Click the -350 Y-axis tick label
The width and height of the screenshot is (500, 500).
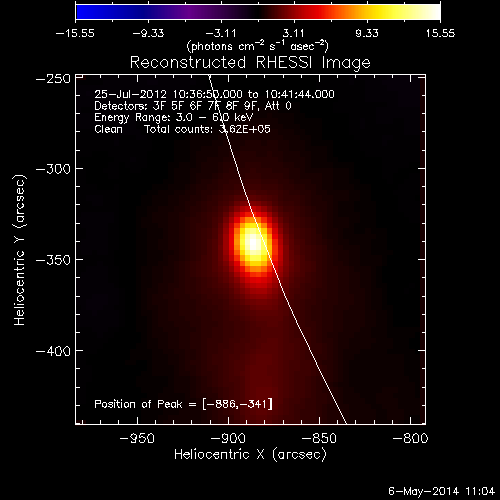(x=53, y=260)
